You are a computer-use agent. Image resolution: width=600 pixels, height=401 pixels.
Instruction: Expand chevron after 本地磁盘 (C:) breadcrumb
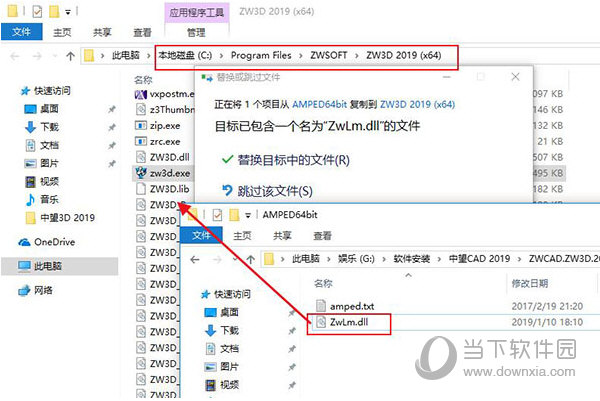point(222,56)
